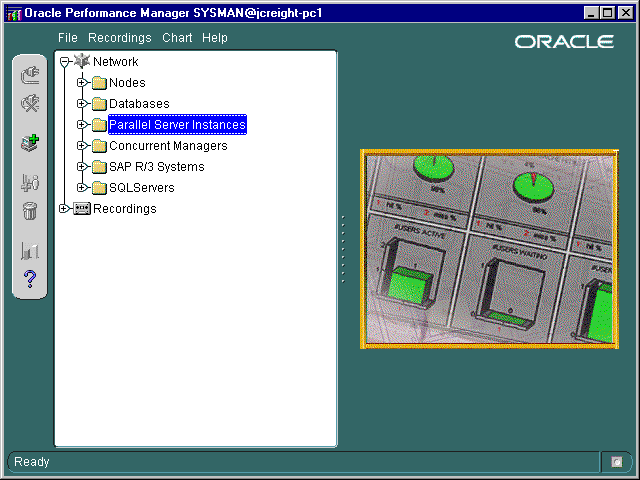Click the trash can delete icon
Image resolution: width=640 pixels, height=480 pixels.
coord(29,210)
